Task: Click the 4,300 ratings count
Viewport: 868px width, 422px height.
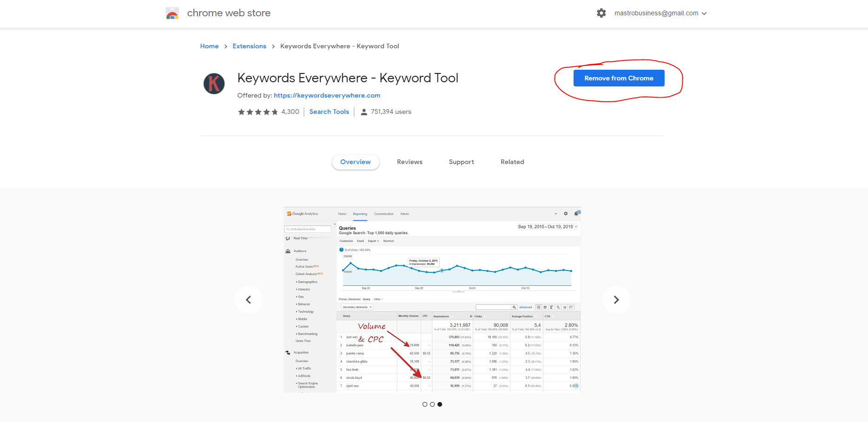Action: click(290, 112)
